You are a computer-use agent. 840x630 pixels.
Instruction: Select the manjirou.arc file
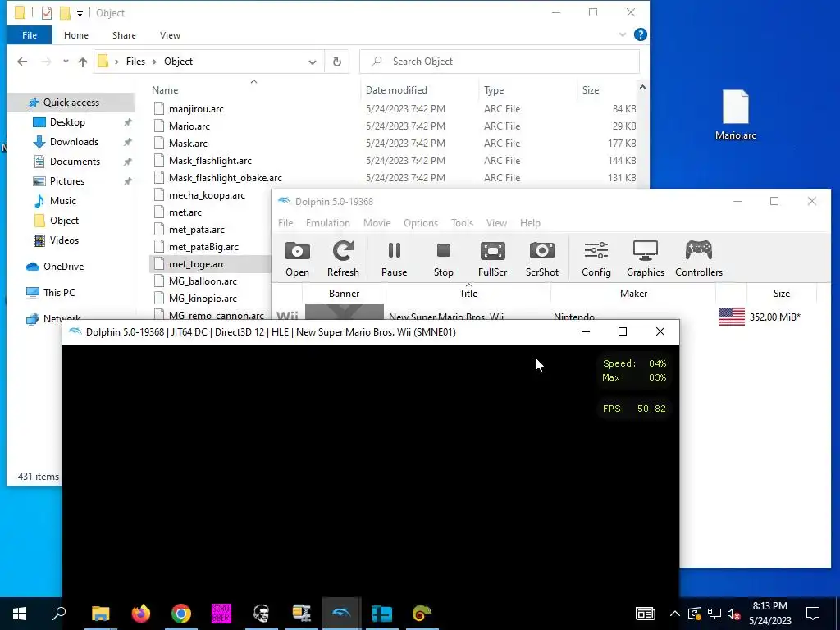click(196, 109)
